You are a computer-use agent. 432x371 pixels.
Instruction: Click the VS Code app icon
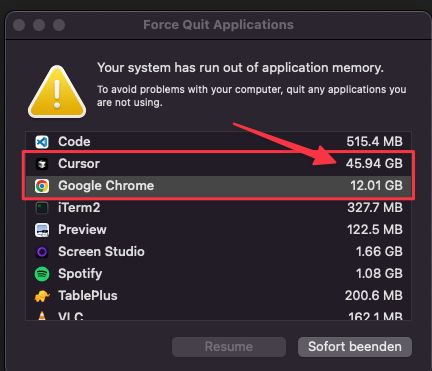click(x=42, y=142)
